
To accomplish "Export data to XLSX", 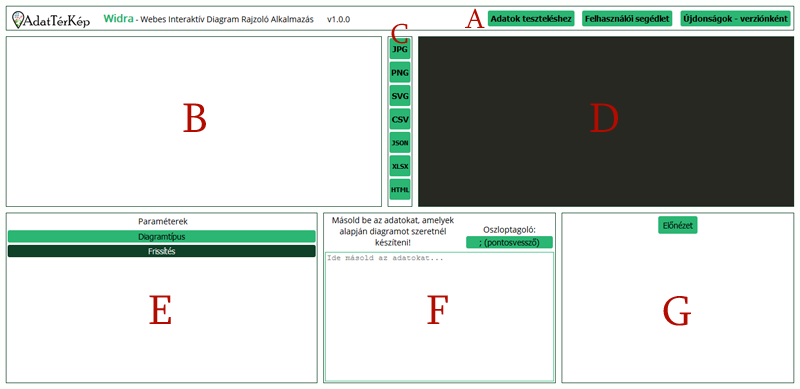I will [x=400, y=166].
